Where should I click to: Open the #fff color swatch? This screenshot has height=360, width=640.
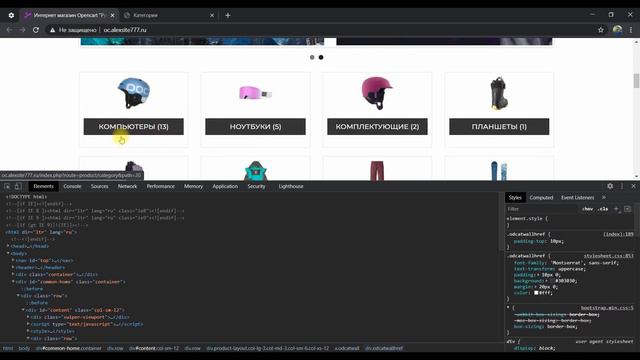536,293
